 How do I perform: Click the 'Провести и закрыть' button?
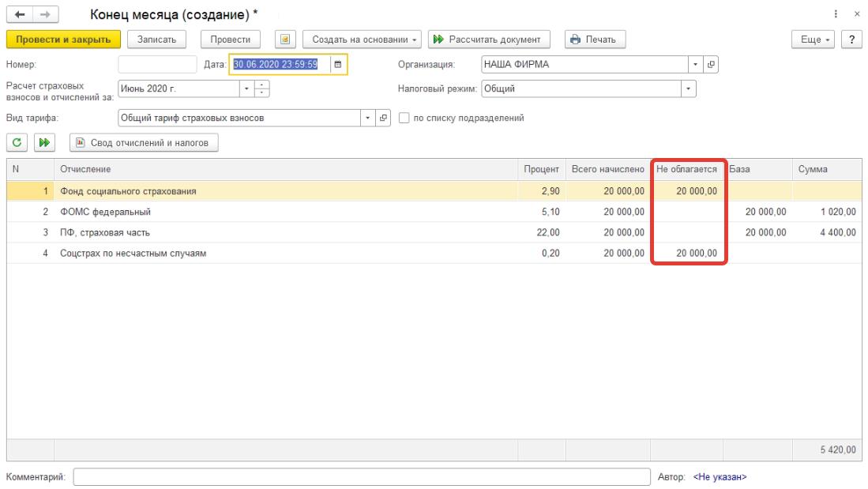63,39
